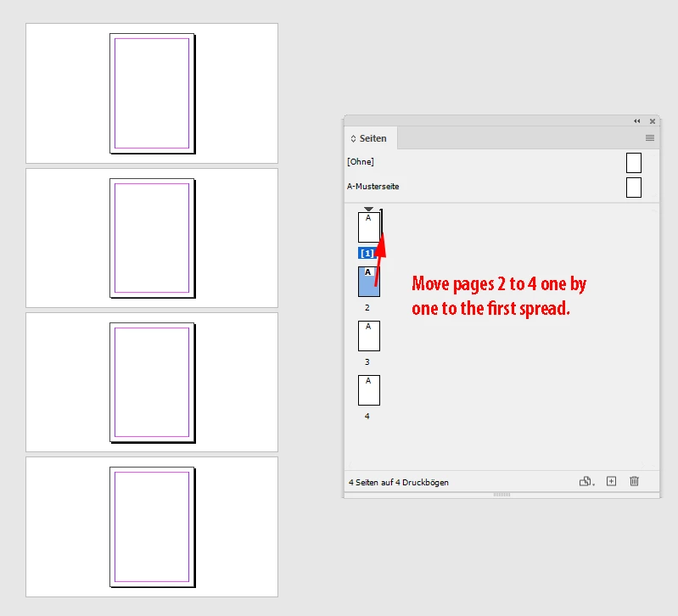Toggle the Seiten panel cycle arrows
Viewport: 678px width, 616px height.
(x=353, y=139)
